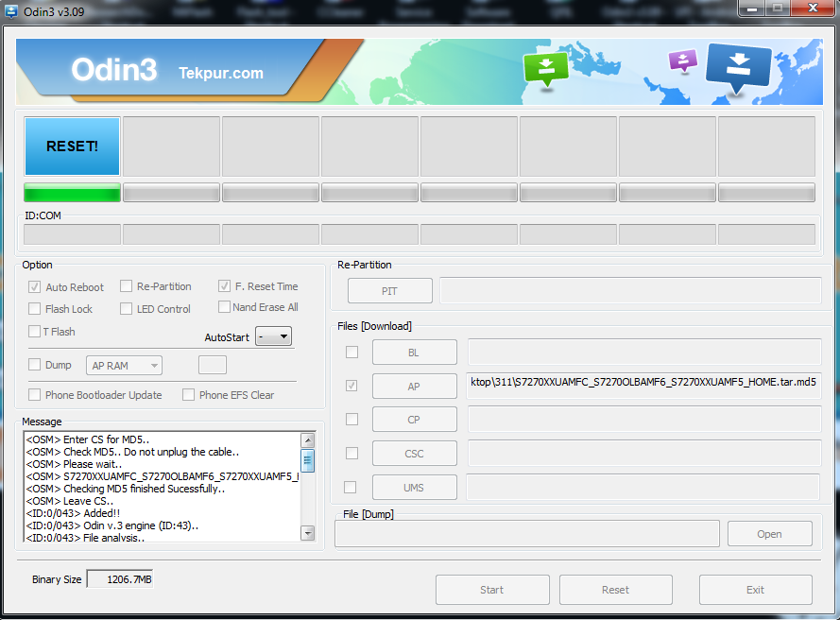Expand the AP RAM dump dropdown
The width and height of the screenshot is (840, 620).
coord(125,366)
